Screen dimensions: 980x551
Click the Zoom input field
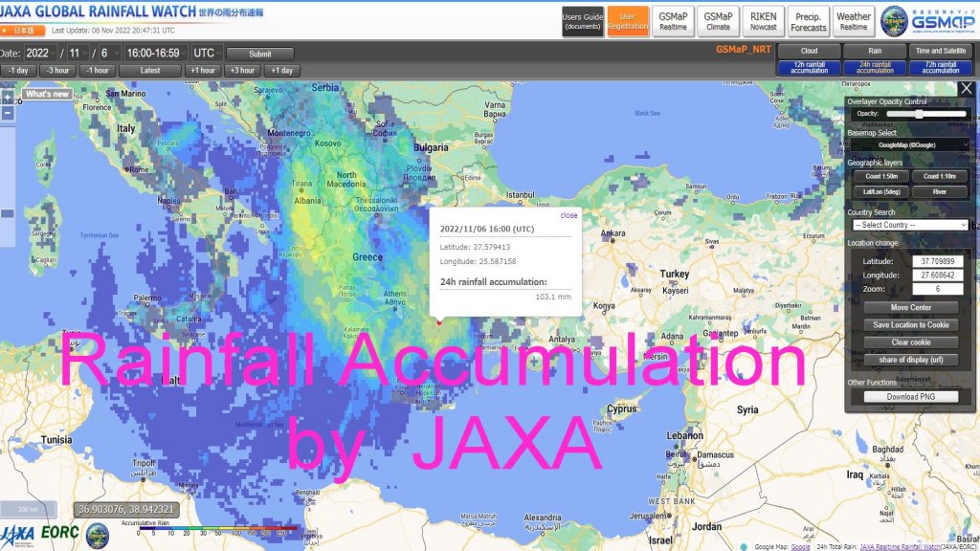(938, 289)
